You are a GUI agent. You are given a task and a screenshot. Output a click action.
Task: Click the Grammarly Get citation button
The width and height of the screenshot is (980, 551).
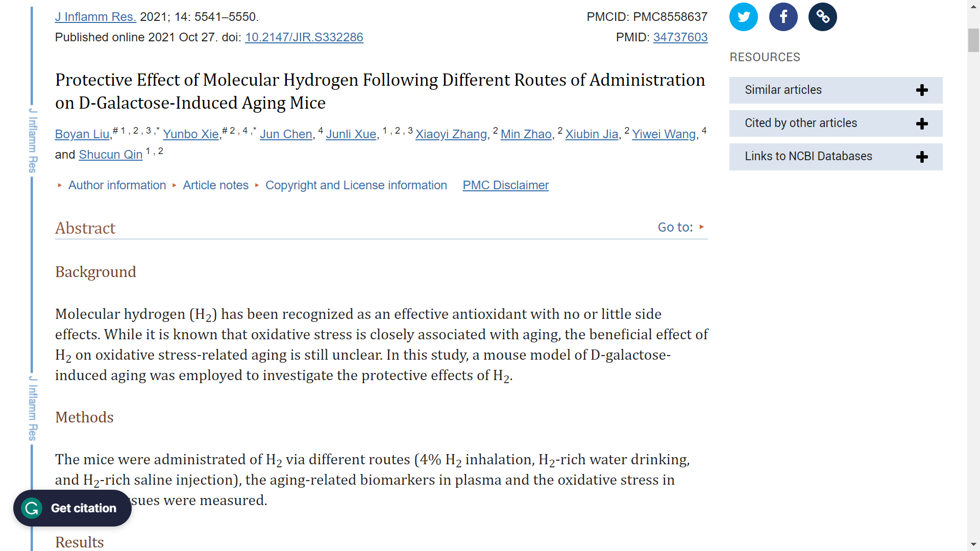[x=72, y=508]
